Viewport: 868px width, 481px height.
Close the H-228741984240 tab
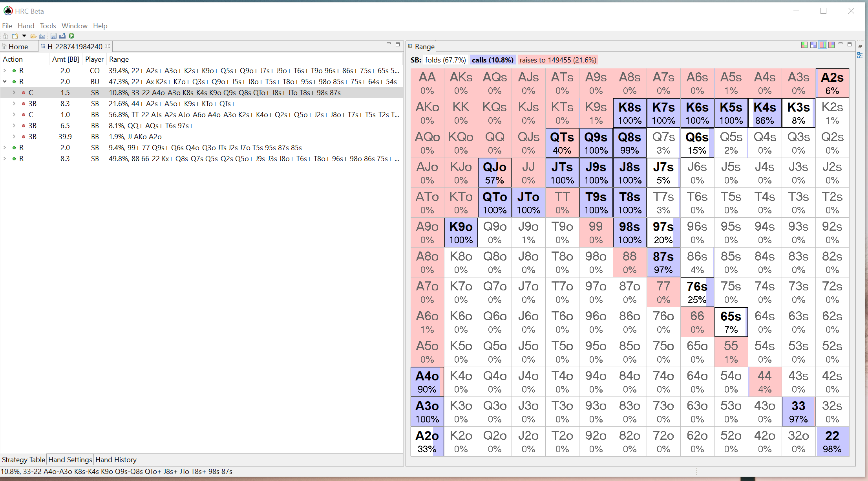[108, 46]
